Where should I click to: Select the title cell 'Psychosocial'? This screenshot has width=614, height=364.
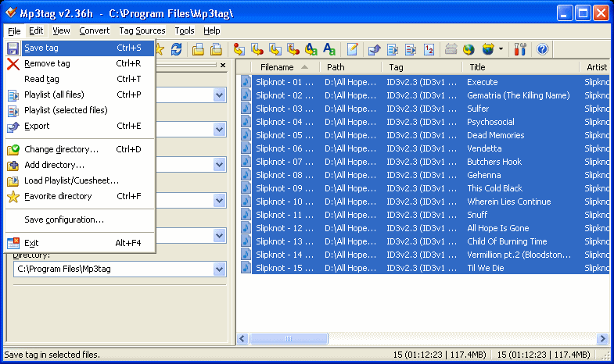490,122
